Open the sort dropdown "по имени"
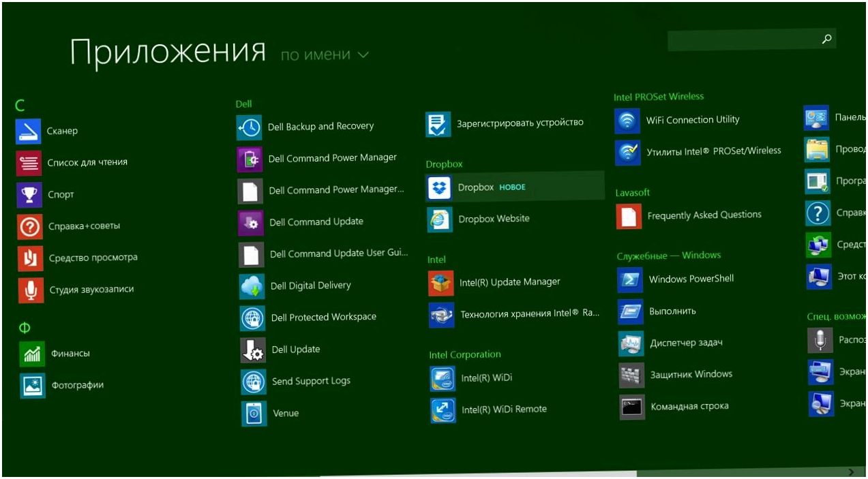Image resolution: width=868 pixels, height=479 pixels. pyautogui.click(x=325, y=55)
